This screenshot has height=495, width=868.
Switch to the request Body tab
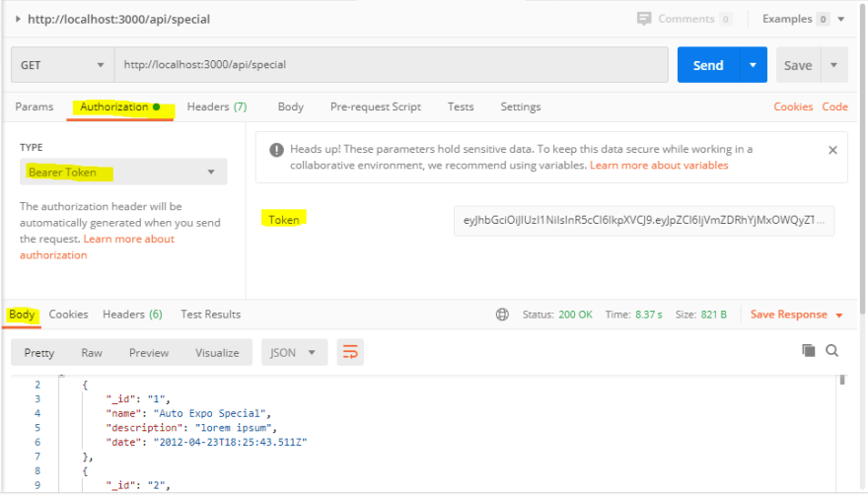291,106
